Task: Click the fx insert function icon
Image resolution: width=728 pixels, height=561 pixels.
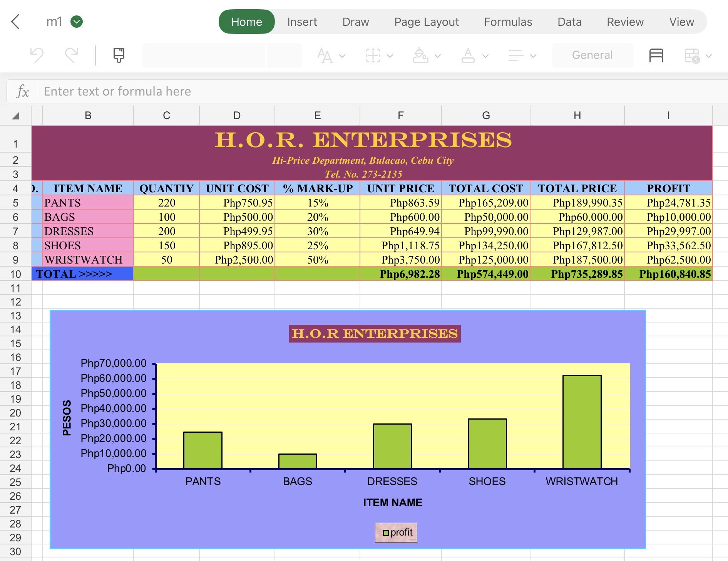Action: click(23, 92)
